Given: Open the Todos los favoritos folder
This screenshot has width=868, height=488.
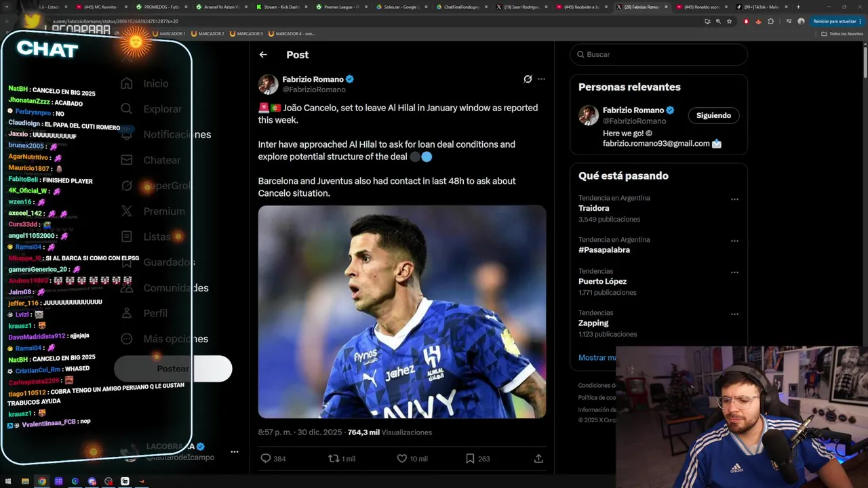Looking at the screenshot, I should (842, 33).
